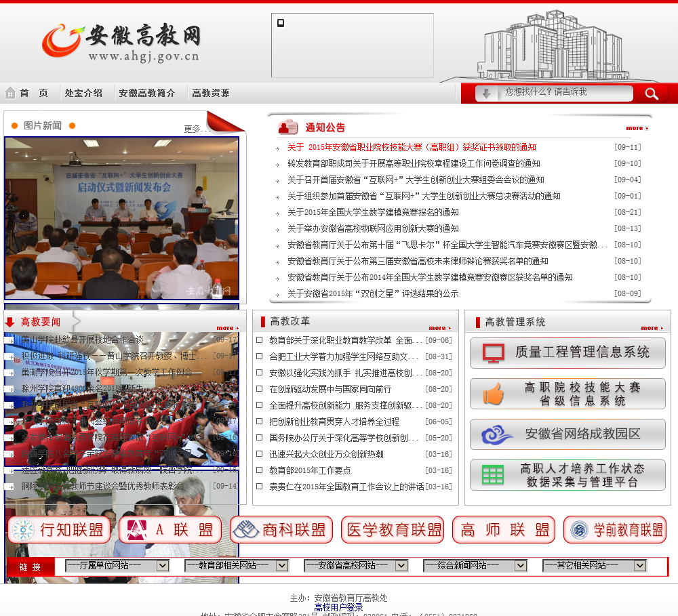The image size is (678, 616).
Task: Open article 在创新驱动发展中与国家同向前行
Action: [x=330, y=389]
